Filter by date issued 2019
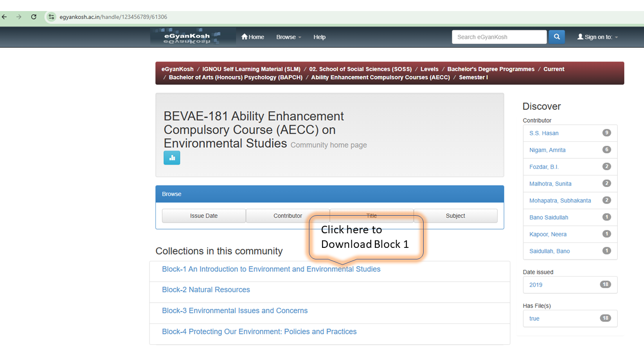Screen dimensions: 644x362 tap(536, 285)
